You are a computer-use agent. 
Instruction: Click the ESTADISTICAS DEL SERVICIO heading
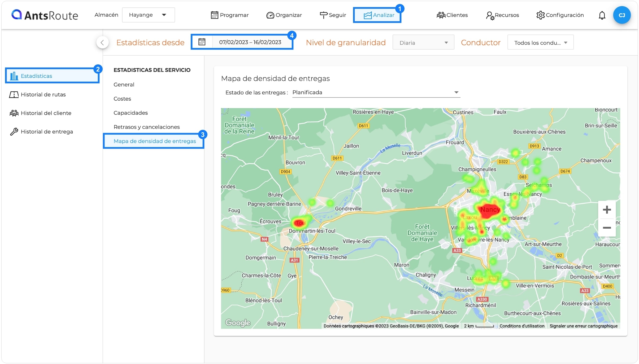152,70
